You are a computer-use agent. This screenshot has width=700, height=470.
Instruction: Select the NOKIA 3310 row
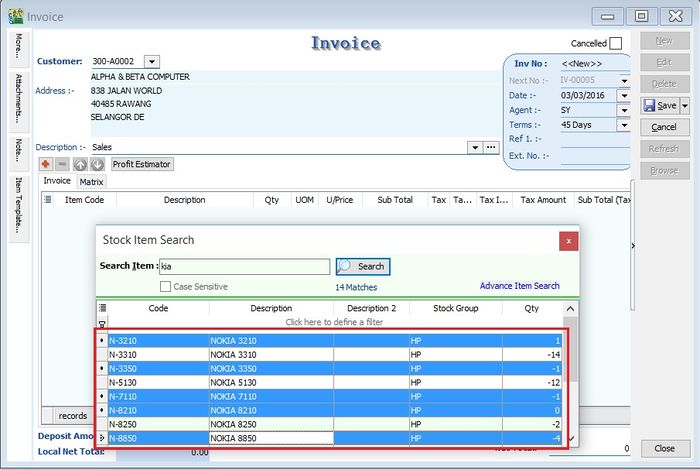point(270,355)
